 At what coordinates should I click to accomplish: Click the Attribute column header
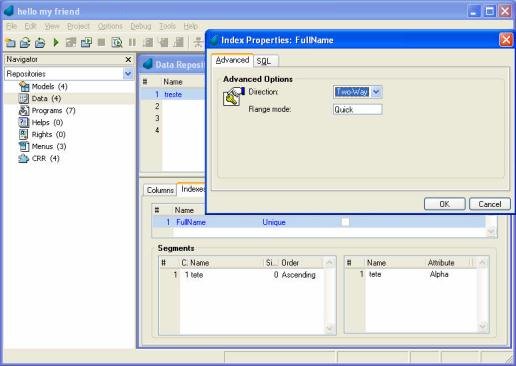pos(441,263)
